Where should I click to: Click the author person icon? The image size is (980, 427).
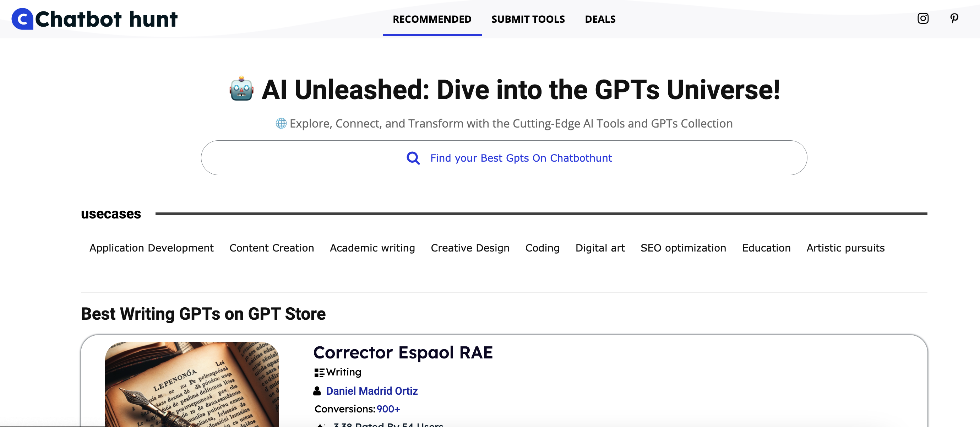coord(317,391)
